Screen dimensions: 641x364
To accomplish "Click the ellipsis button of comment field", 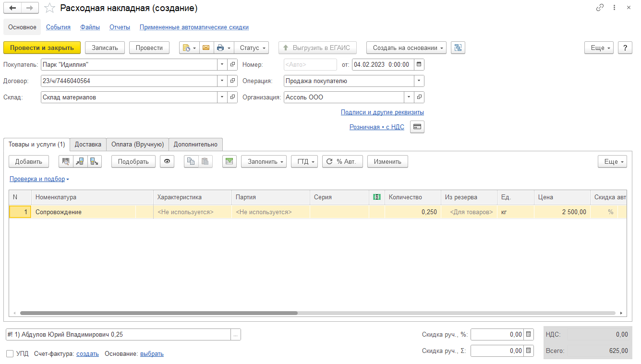I will tap(236, 335).
